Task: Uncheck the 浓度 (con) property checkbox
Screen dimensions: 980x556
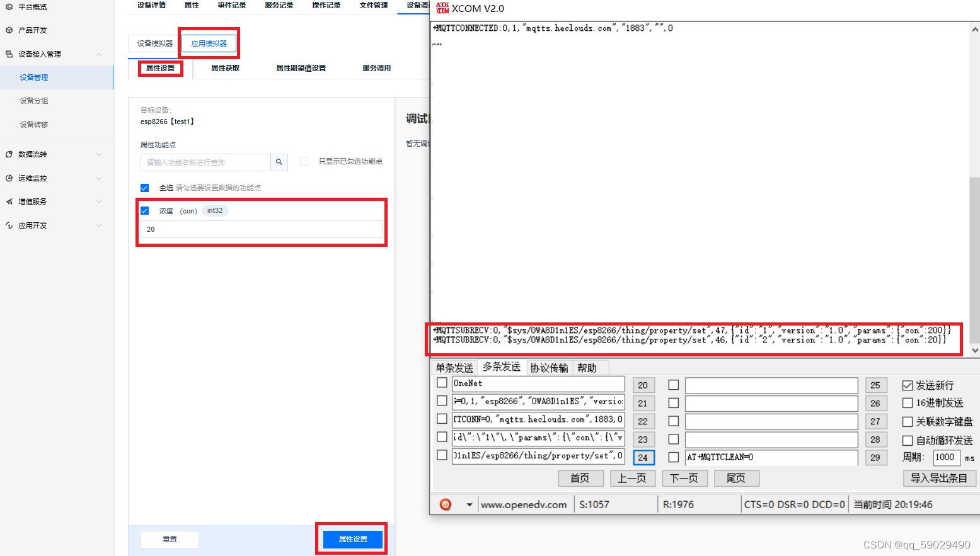Action: (x=145, y=210)
